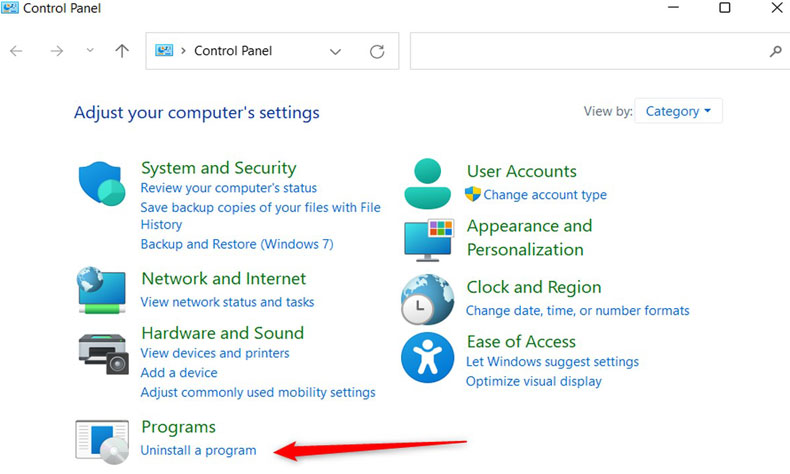The image size is (790, 474).
Task: Click the System and Security shield icon
Action: coord(101,184)
